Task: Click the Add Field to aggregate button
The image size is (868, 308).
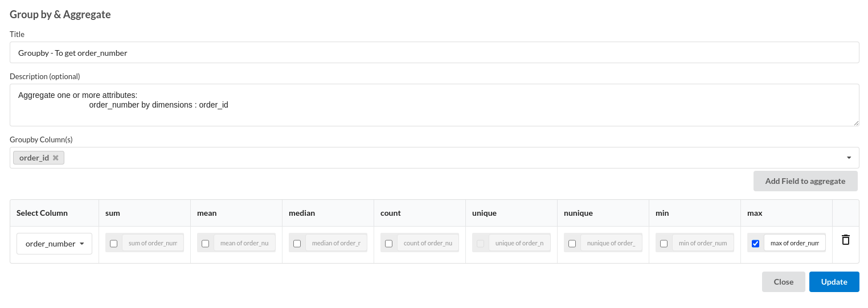Action: coord(805,181)
